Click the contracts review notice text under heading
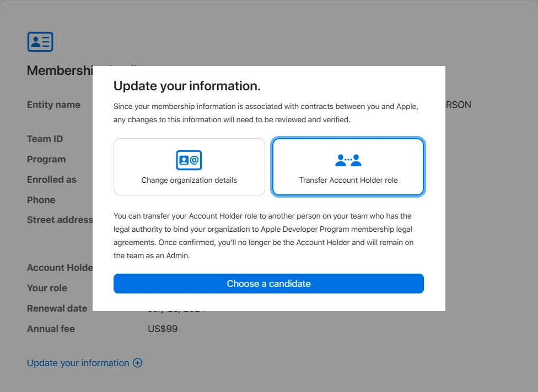Image resolution: width=538 pixels, height=392 pixels. coord(265,113)
